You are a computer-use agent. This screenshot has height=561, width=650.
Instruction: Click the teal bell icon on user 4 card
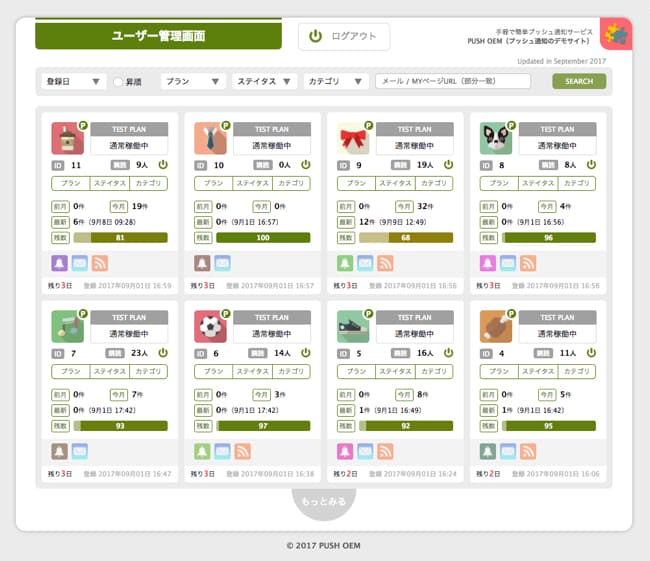(488, 451)
